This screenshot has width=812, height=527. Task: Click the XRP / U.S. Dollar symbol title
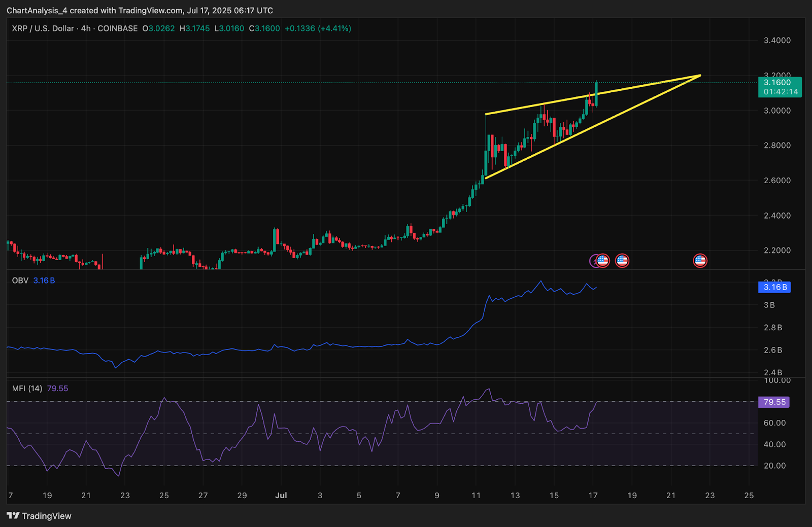click(x=43, y=28)
